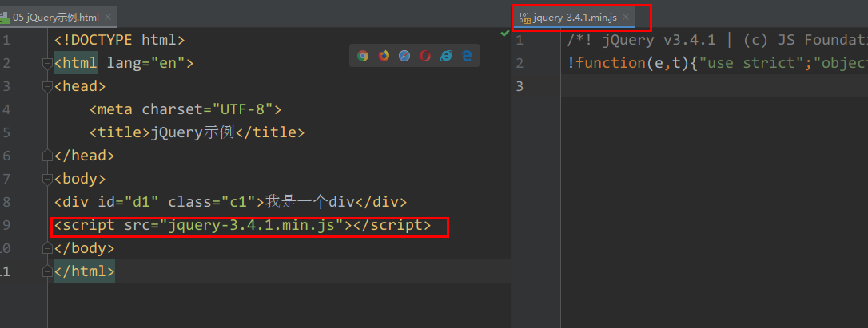Click line number 2 in jquery file gutter

click(x=520, y=63)
